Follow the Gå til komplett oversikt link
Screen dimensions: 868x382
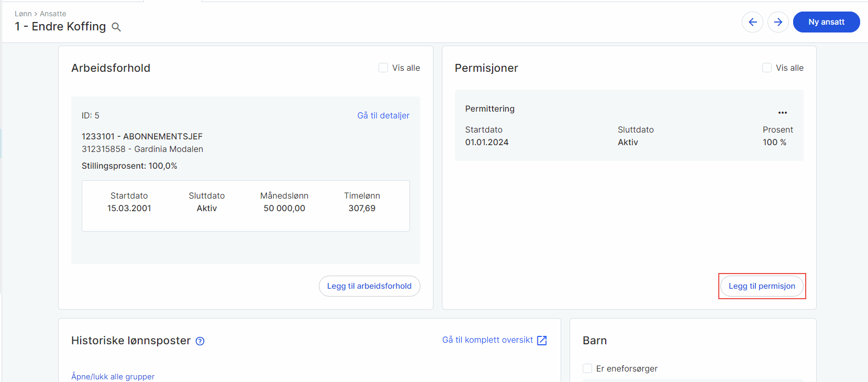point(487,340)
